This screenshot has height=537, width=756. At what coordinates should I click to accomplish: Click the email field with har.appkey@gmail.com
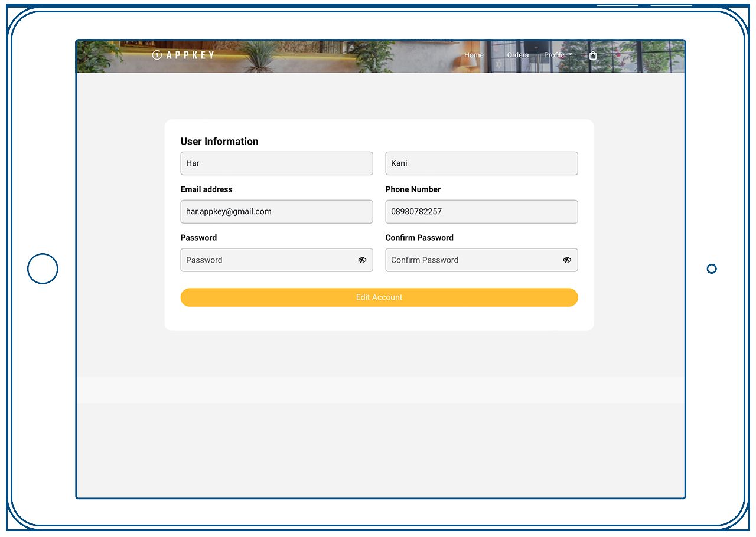pyautogui.click(x=276, y=212)
